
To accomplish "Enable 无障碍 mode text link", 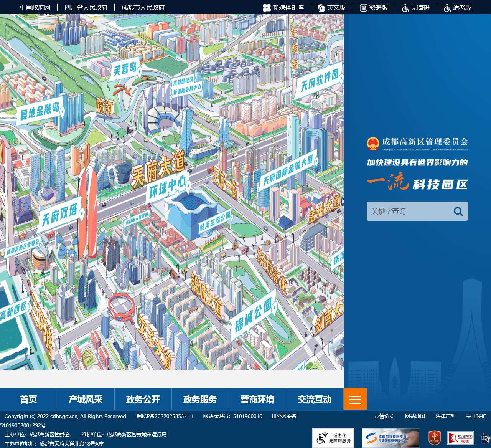I will [420, 7].
